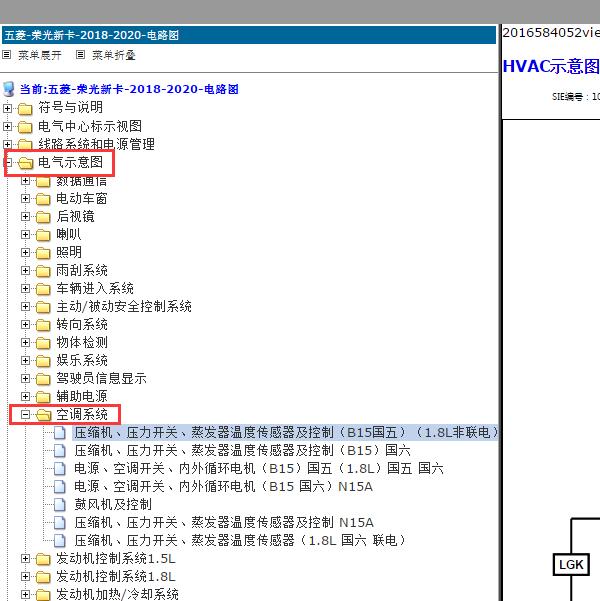
Task: Click the 驾驶员信息显示 folder icon
Action: (x=43, y=379)
